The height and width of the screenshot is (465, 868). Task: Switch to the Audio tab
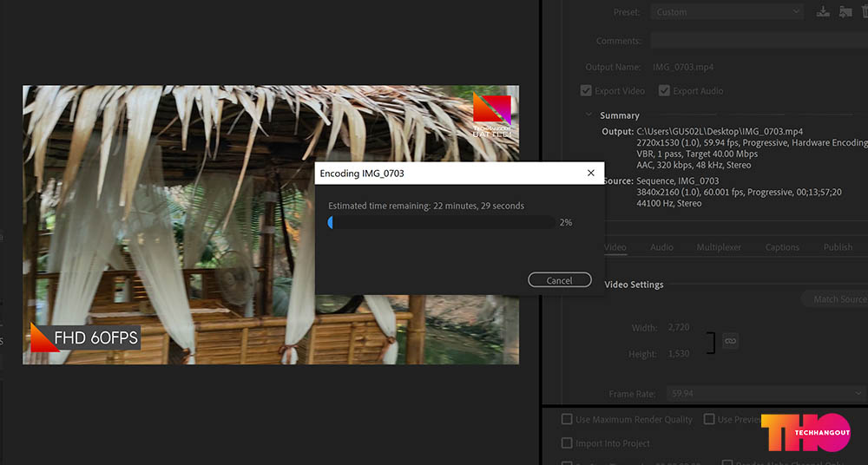tap(661, 247)
